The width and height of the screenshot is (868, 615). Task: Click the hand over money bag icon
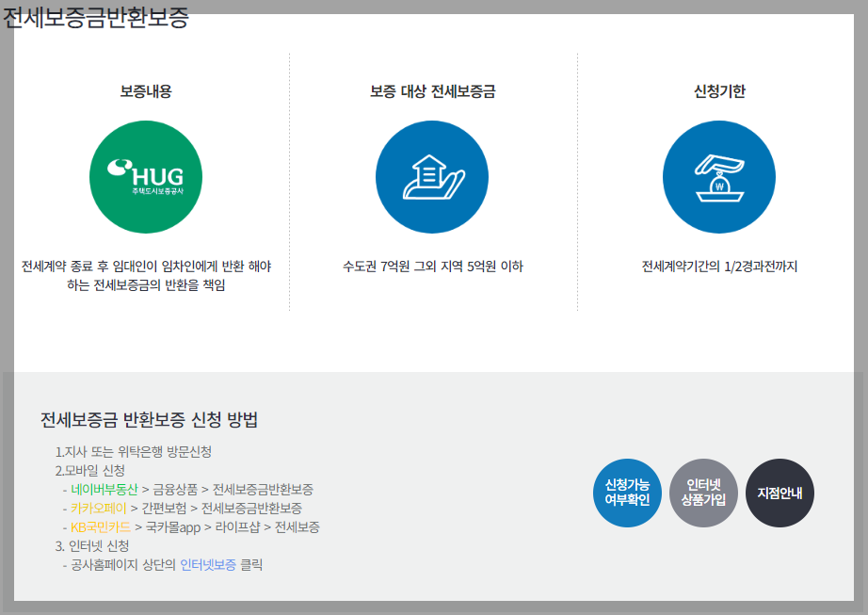719,177
